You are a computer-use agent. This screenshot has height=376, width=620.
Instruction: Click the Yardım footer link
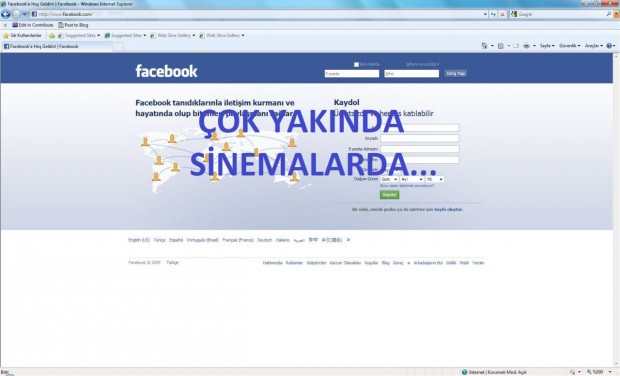click(x=478, y=263)
